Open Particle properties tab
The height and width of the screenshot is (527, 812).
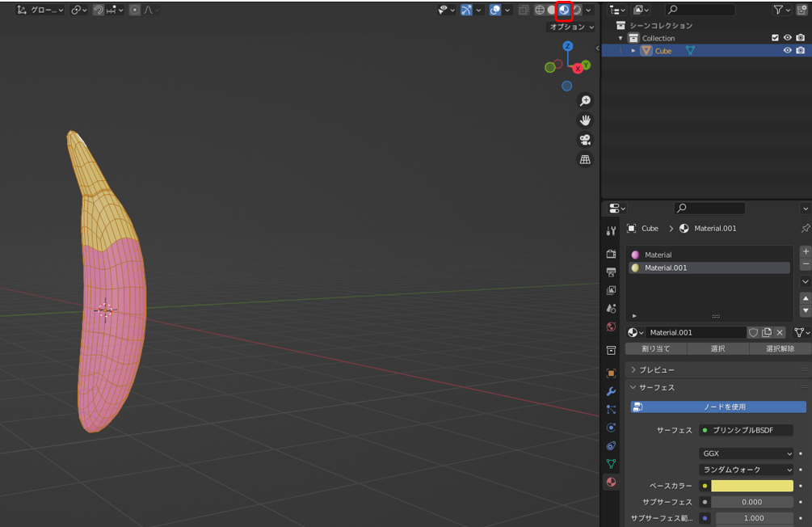pos(611,409)
